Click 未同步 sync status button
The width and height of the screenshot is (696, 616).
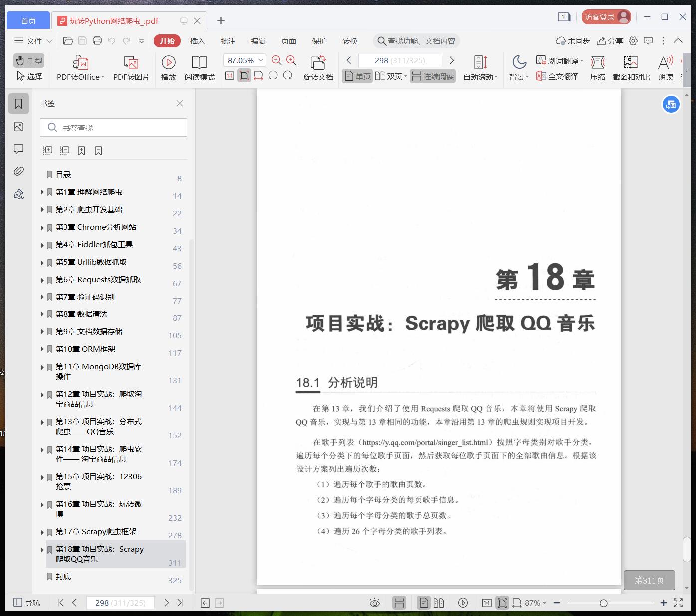[x=573, y=41]
